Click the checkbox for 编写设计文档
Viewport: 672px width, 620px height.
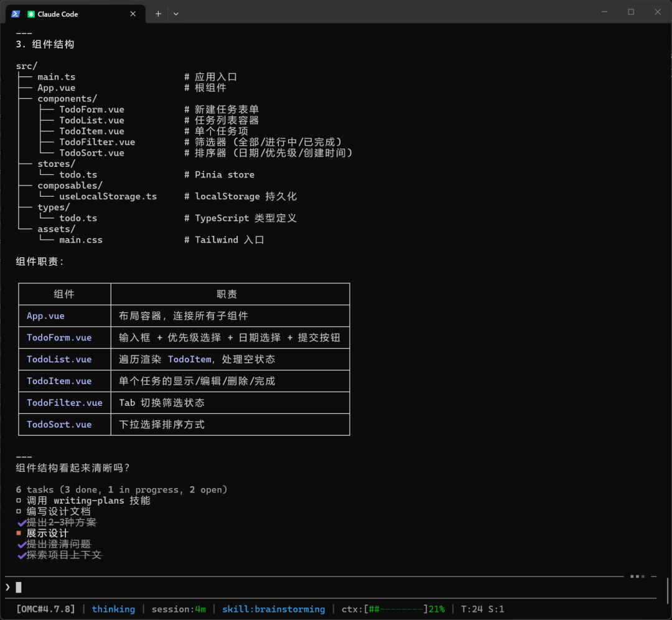point(19,512)
